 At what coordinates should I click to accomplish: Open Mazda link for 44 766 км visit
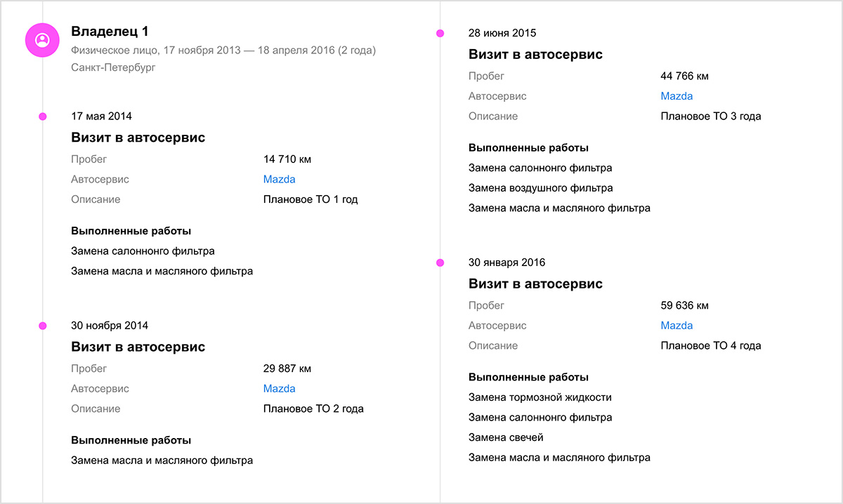(x=677, y=96)
